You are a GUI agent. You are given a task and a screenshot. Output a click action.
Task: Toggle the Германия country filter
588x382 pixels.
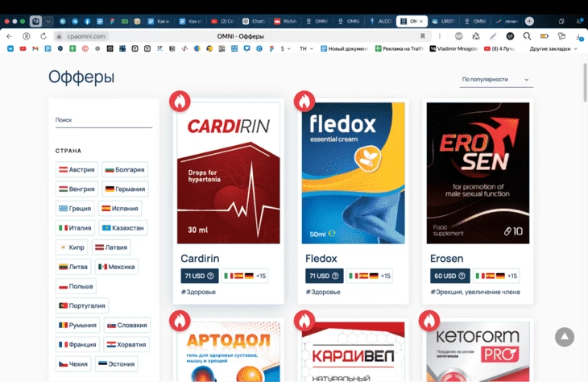tap(125, 189)
